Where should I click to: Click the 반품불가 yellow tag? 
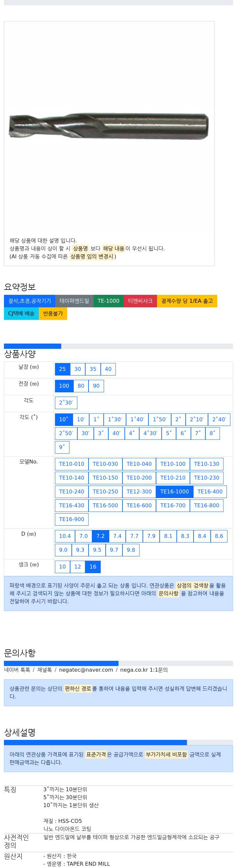point(53,313)
